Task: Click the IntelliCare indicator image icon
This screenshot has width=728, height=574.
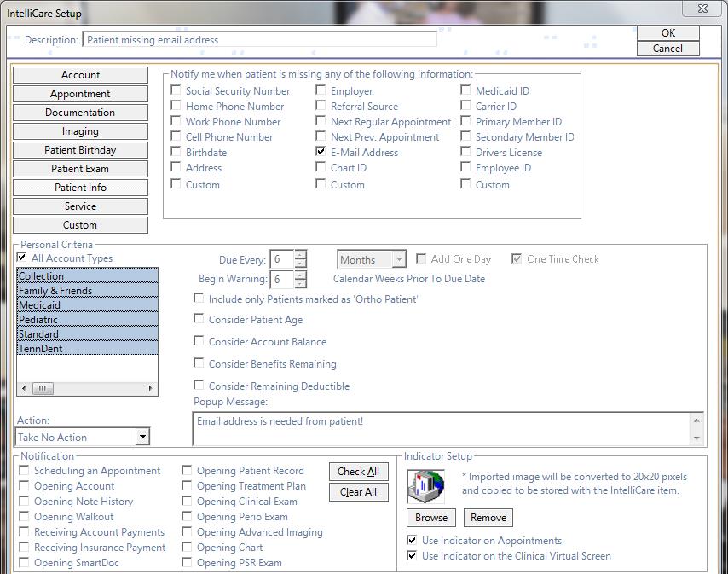Action: 425,487
